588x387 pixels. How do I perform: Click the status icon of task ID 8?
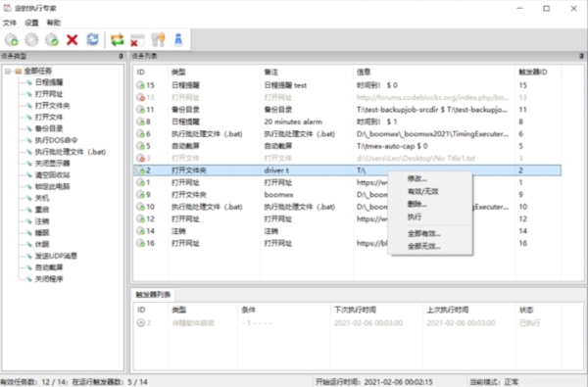pyautogui.click(x=140, y=121)
